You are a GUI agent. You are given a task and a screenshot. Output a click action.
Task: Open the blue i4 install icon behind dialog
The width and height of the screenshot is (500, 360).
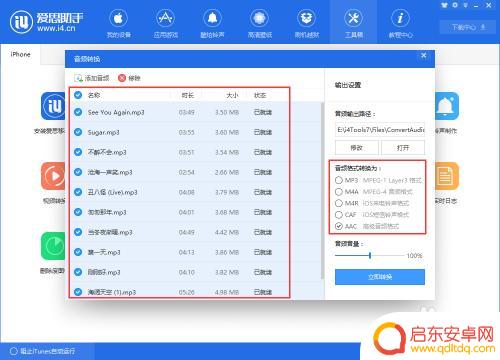click(53, 106)
